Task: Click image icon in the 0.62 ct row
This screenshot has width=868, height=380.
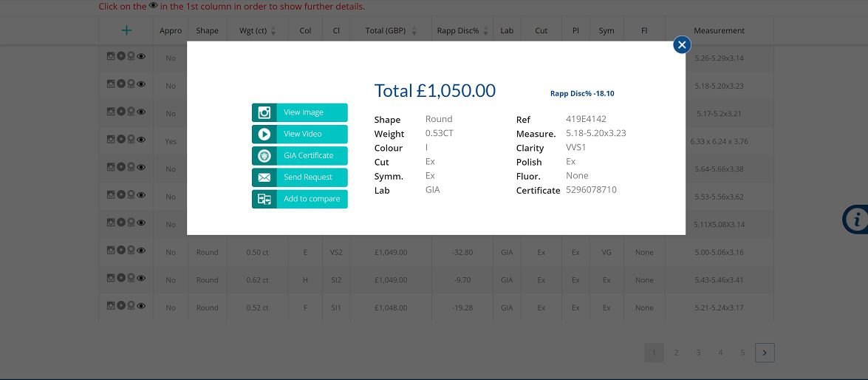Action: (x=111, y=277)
